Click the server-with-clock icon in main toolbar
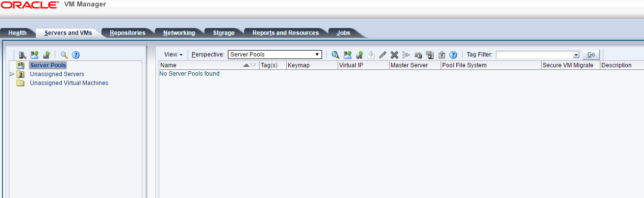 tap(418, 55)
